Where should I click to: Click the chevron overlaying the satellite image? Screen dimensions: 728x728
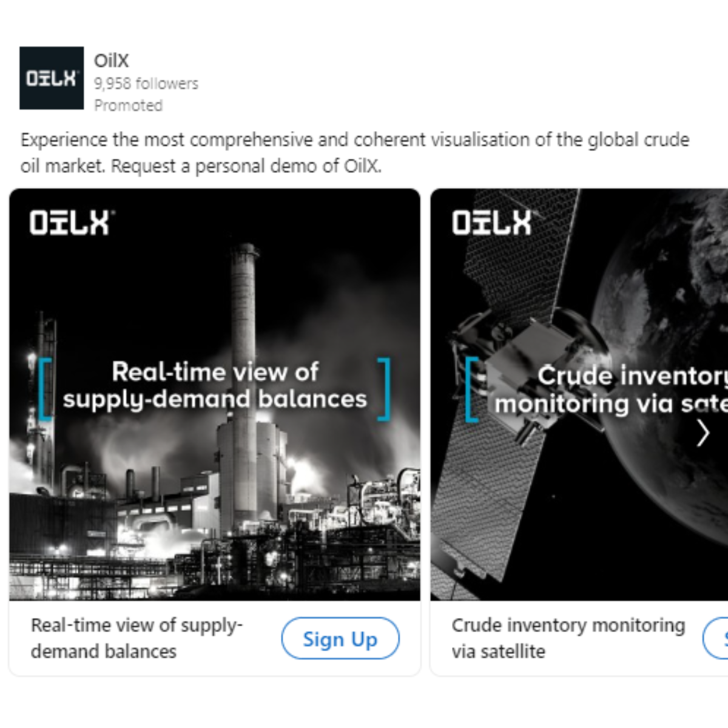(x=703, y=434)
